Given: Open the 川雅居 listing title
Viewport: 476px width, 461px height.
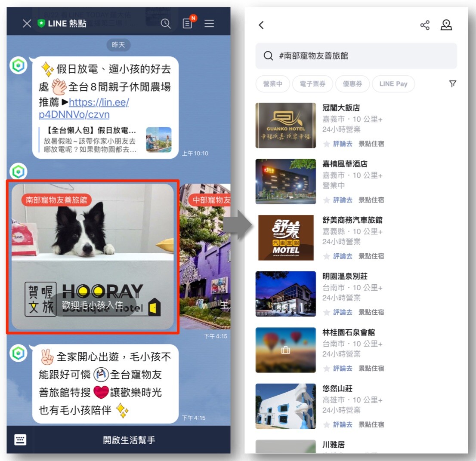Looking at the screenshot, I should 333,445.
